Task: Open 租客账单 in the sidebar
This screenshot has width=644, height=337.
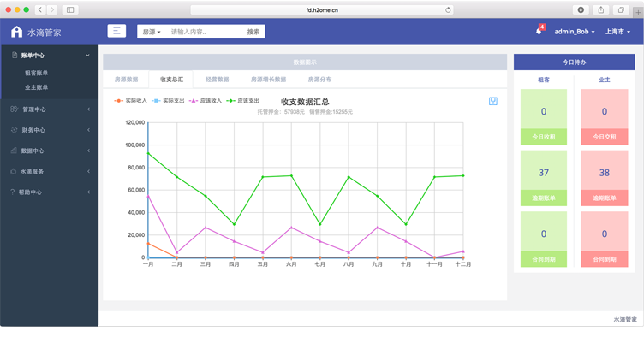Action: pyautogui.click(x=37, y=73)
